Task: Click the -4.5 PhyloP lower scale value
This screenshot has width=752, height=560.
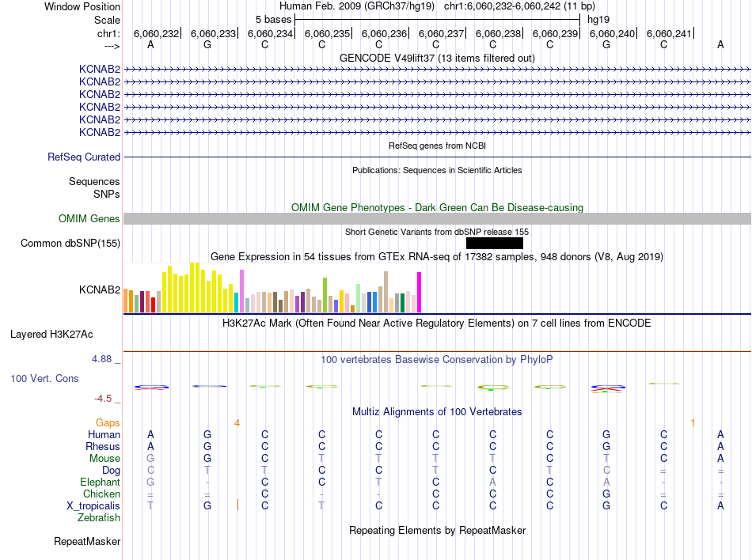Action: click(x=103, y=399)
